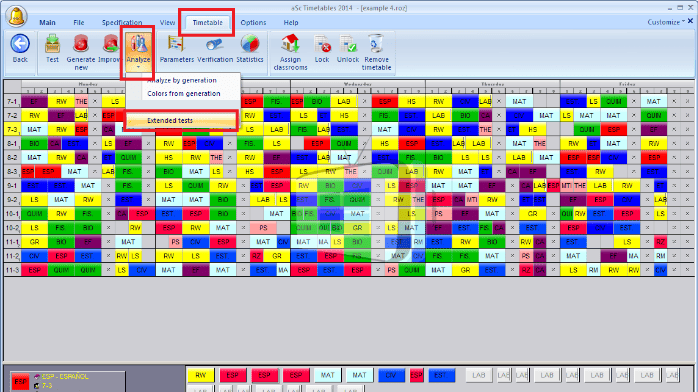Select class row 8-3 header
The image size is (698, 392).
pyautogui.click(x=12, y=171)
